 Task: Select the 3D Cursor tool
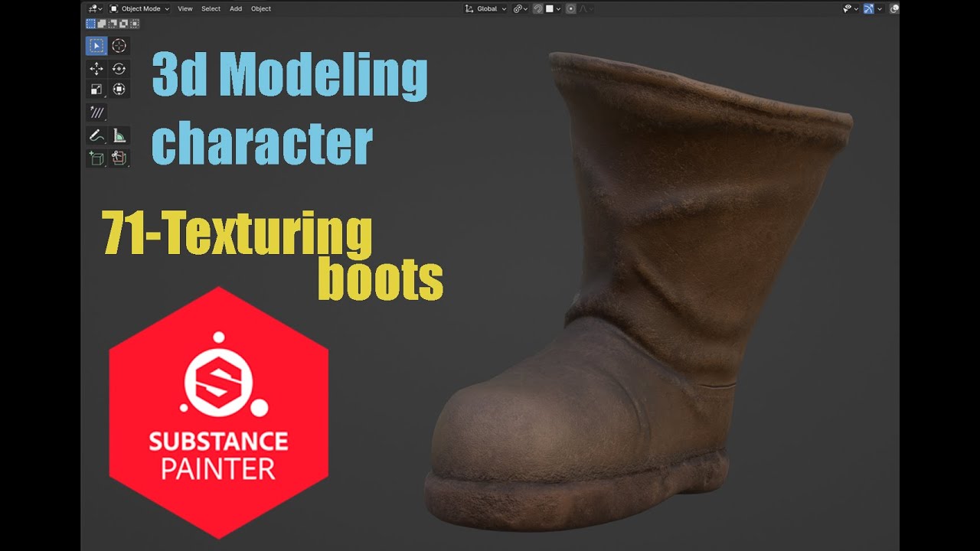point(119,46)
